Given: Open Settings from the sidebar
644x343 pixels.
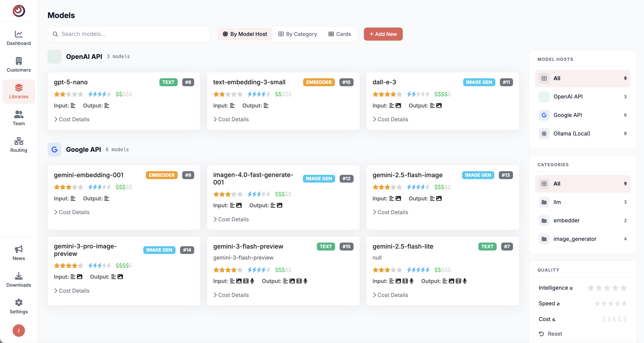Looking at the screenshot, I should [x=19, y=306].
